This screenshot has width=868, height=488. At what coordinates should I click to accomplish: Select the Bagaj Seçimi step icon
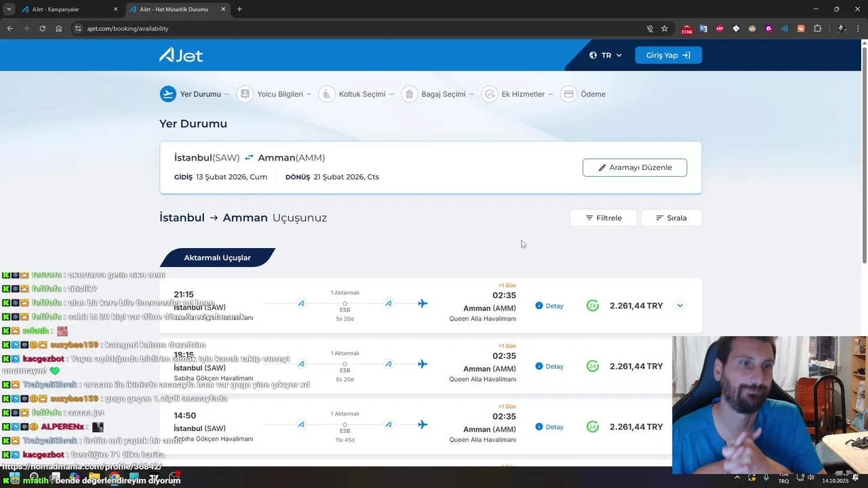(x=409, y=94)
